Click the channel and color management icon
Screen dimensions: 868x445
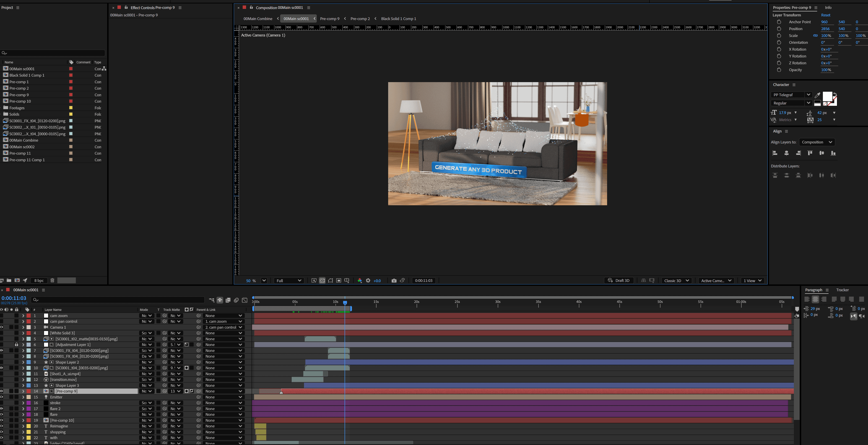pos(359,281)
